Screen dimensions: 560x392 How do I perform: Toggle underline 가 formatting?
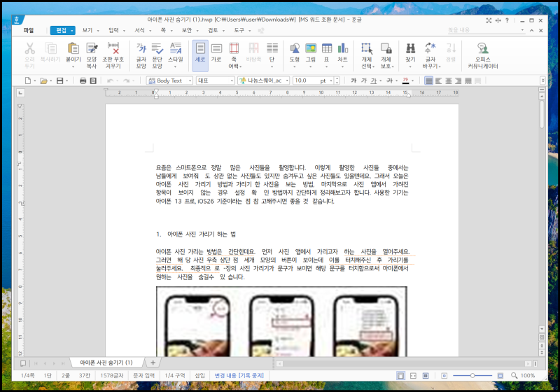(x=373, y=80)
